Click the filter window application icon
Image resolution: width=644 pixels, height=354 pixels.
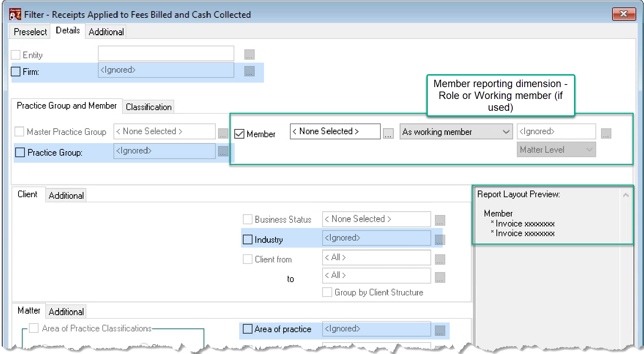[x=15, y=14]
